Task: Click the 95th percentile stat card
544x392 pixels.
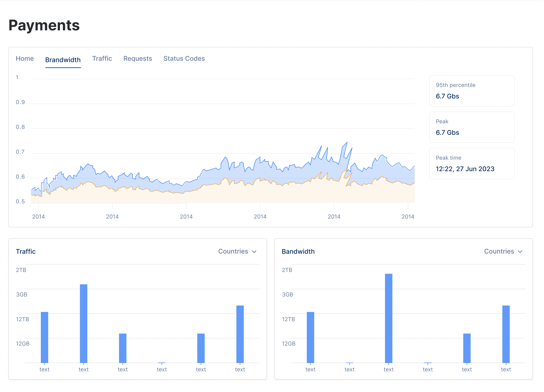Action: (472, 91)
